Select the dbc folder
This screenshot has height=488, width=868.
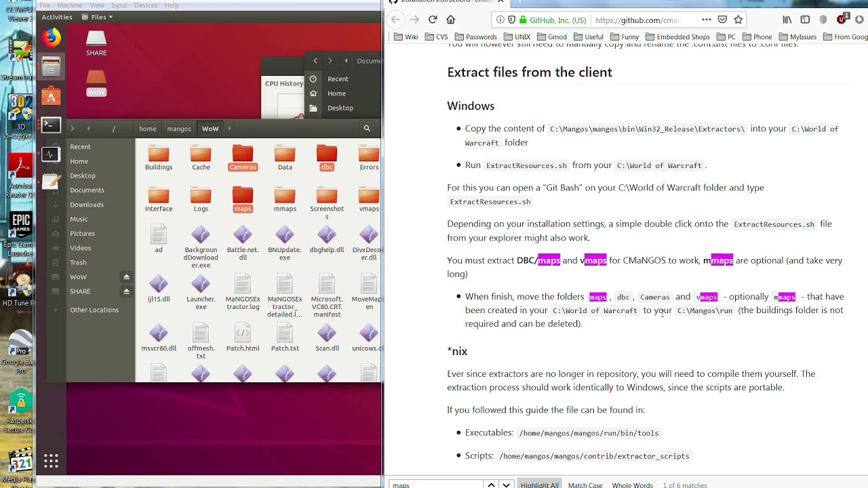[327, 158]
